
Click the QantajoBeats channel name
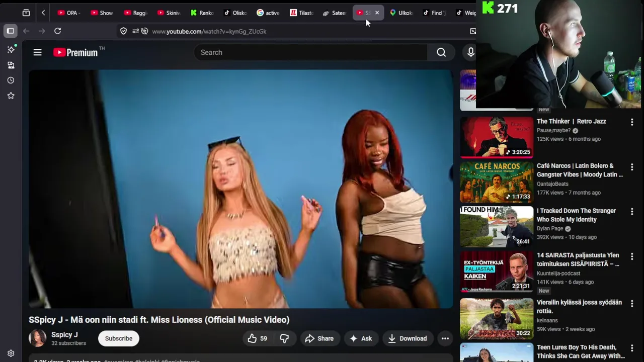(552, 184)
